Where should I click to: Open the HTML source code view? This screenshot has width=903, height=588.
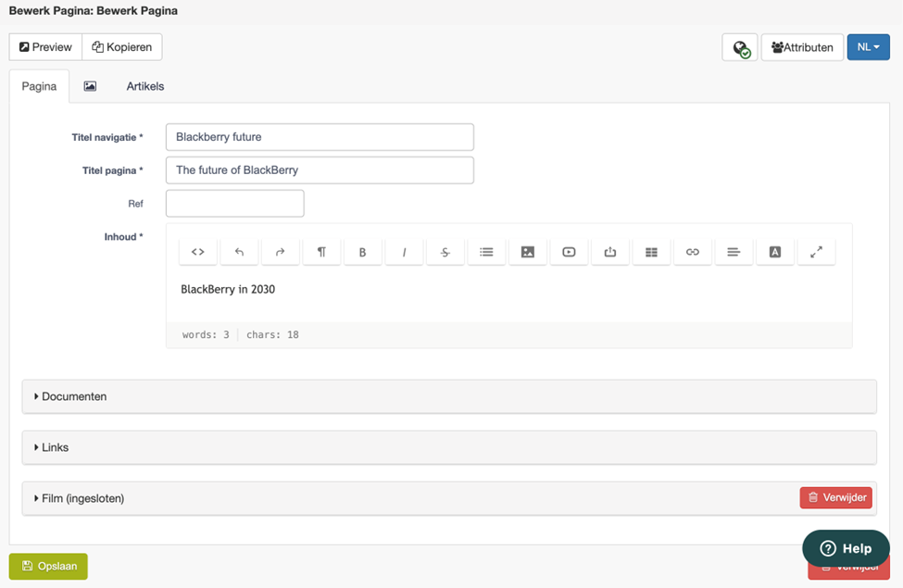coord(198,252)
